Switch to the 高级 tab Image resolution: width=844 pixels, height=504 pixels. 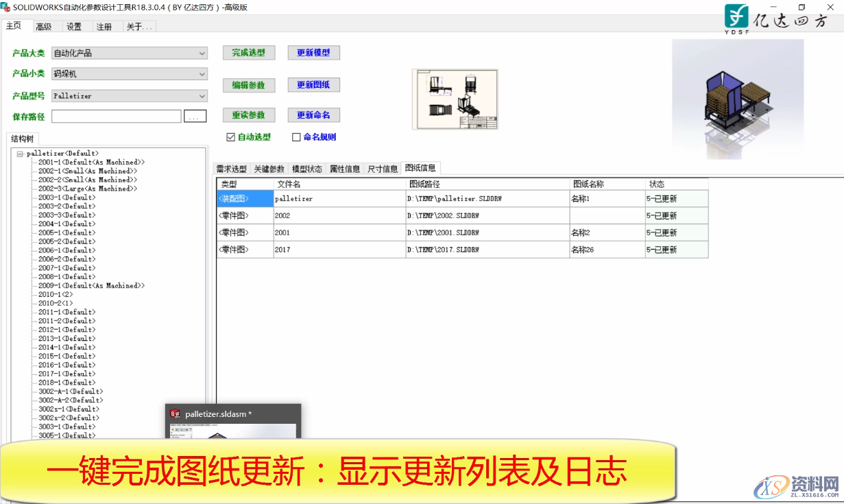pos(45,26)
